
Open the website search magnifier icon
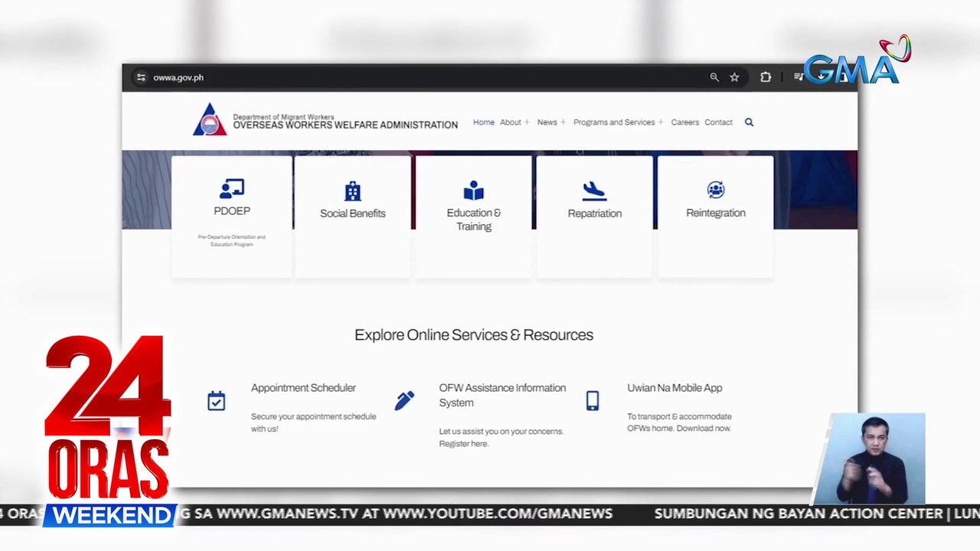tap(749, 122)
